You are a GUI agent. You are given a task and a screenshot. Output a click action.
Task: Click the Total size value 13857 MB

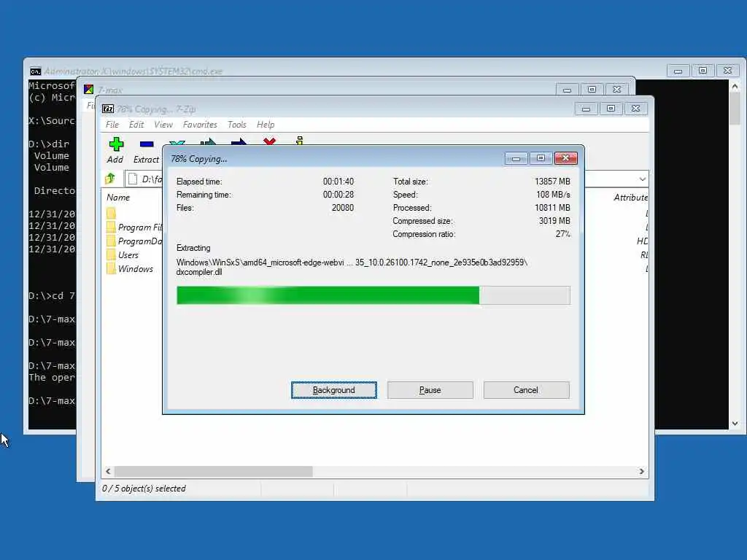click(553, 182)
